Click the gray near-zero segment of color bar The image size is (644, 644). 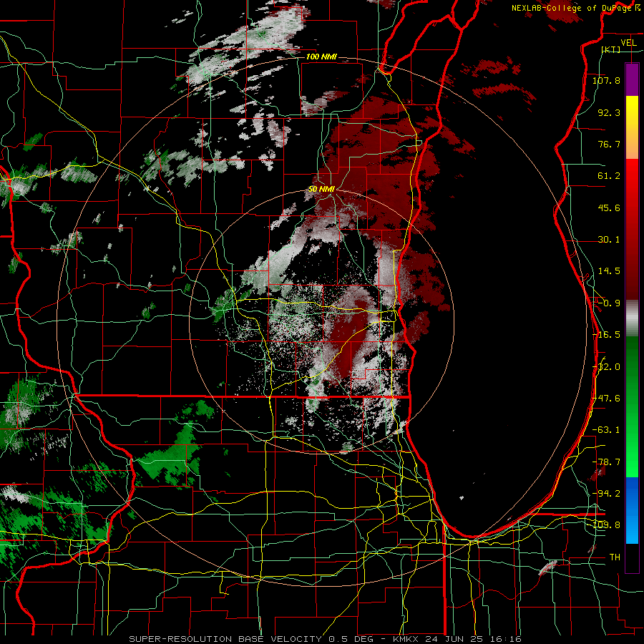632,318
